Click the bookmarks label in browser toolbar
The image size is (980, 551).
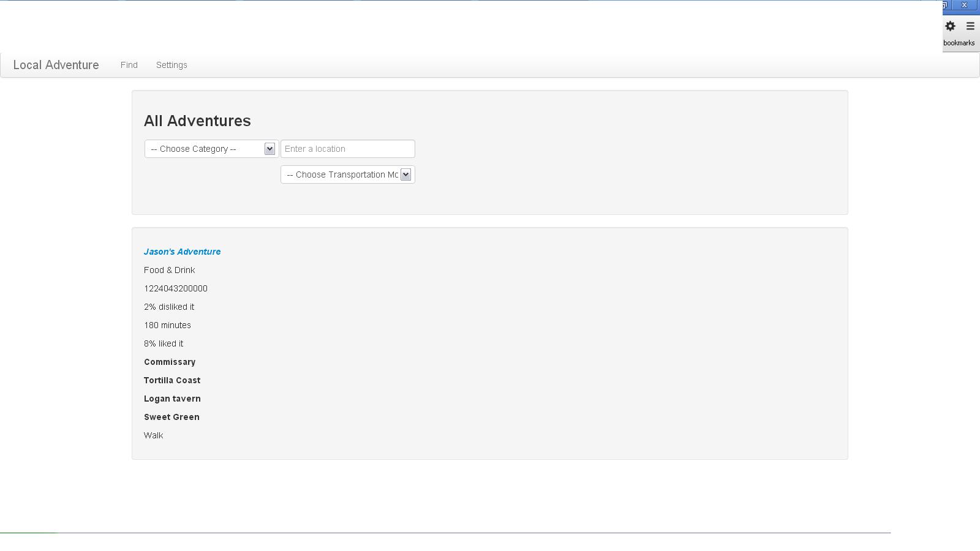click(959, 43)
